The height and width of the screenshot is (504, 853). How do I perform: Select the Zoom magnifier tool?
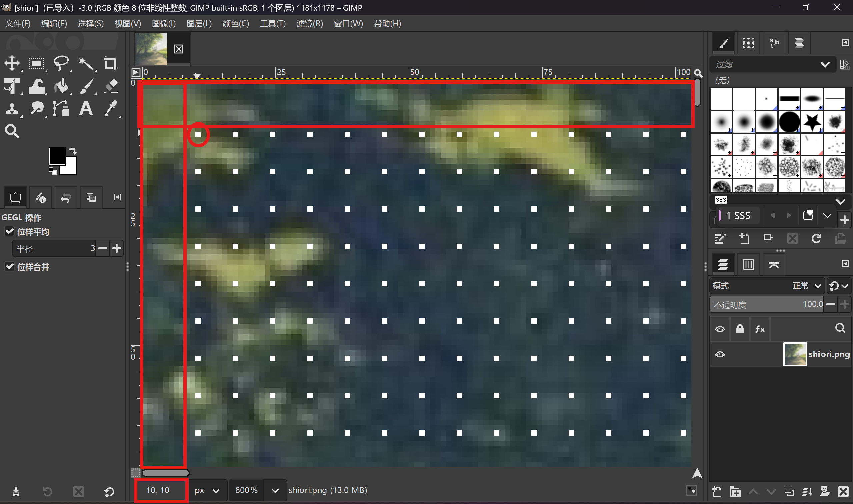(x=12, y=131)
